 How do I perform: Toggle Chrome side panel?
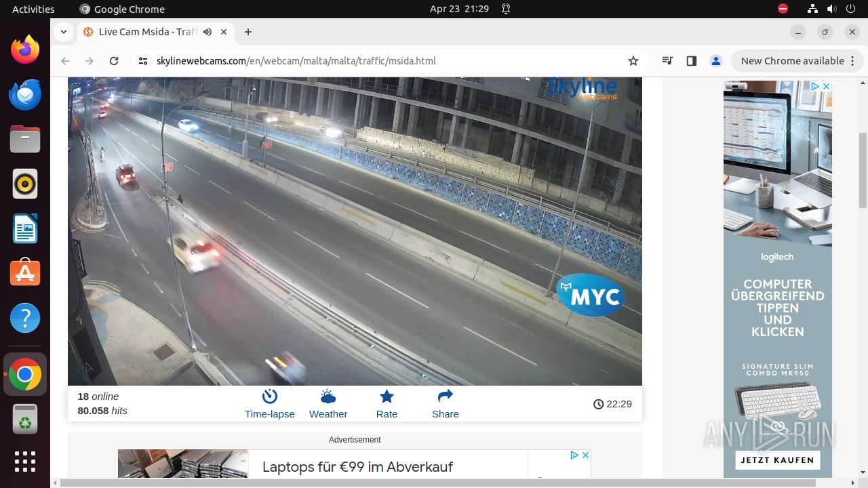click(x=691, y=61)
